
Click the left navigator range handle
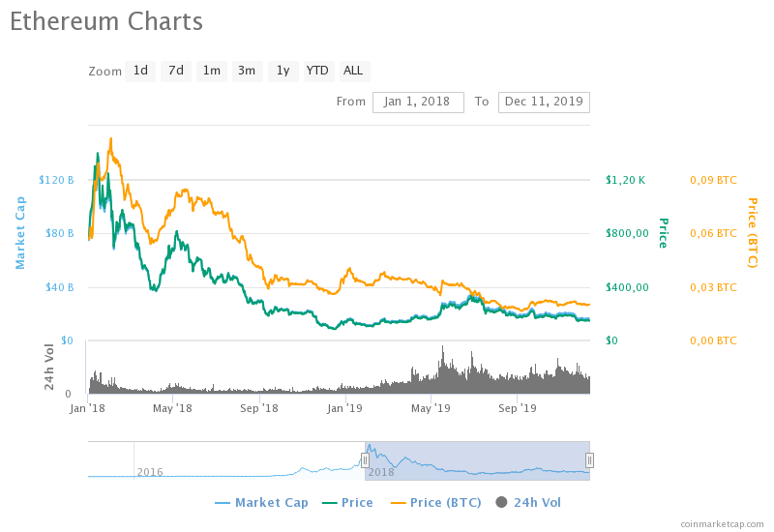click(x=365, y=460)
